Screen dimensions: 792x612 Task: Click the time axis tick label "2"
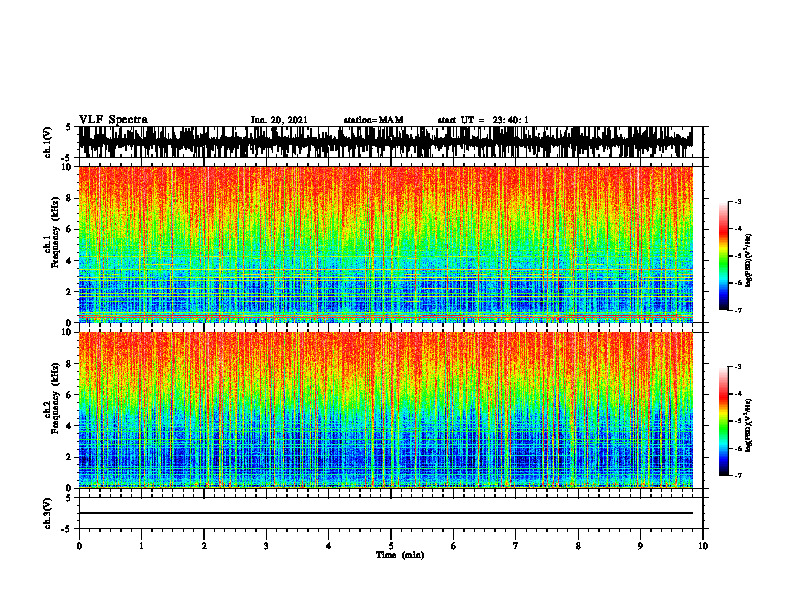click(x=204, y=546)
